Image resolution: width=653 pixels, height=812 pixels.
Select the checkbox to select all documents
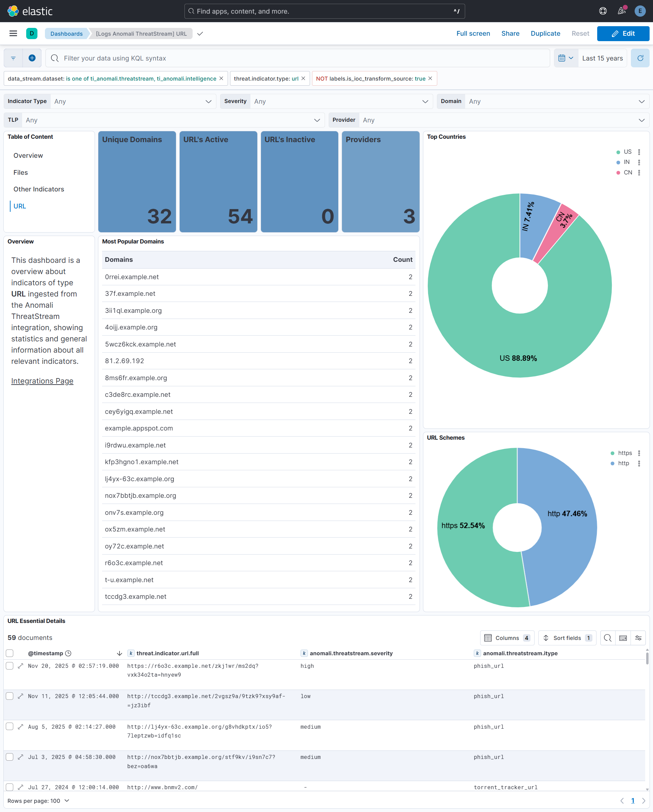point(10,654)
